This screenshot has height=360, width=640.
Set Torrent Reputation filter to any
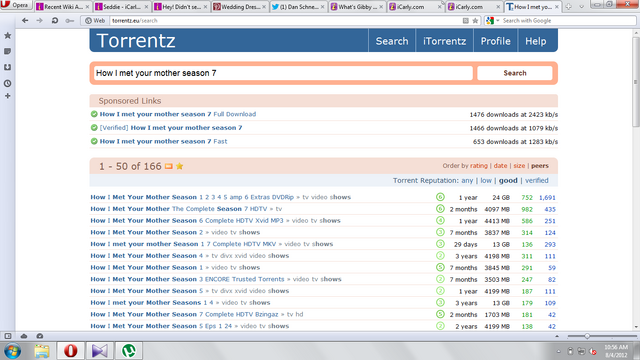tap(467, 180)
